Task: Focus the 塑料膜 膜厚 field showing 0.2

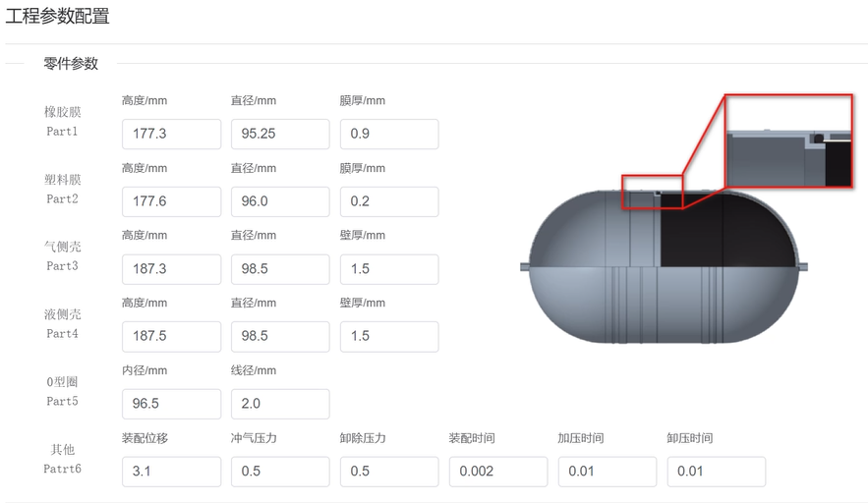Action: tap(389, 201)
